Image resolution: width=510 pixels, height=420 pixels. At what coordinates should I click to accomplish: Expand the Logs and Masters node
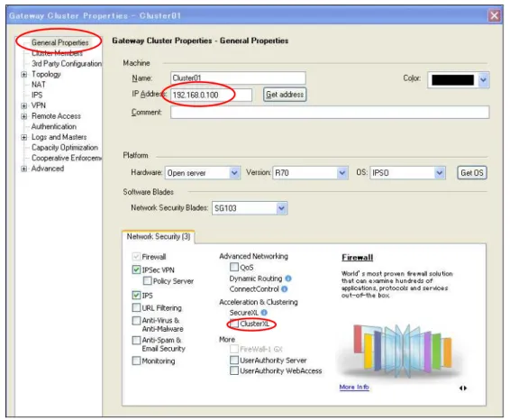tap(23, 137)
